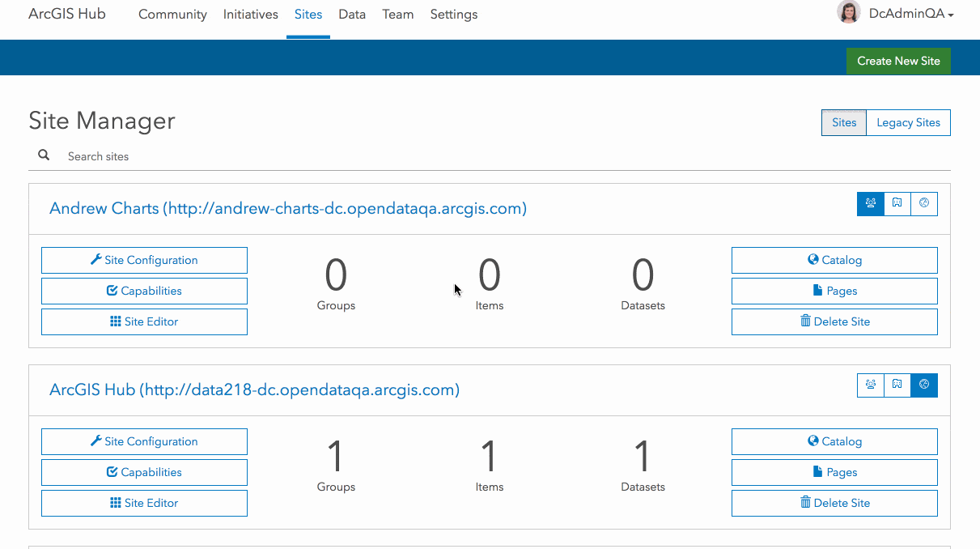Open Capabilities for the ArcGIS Hub site
Screen dimensions: 980x549
[x=144, y=472]
